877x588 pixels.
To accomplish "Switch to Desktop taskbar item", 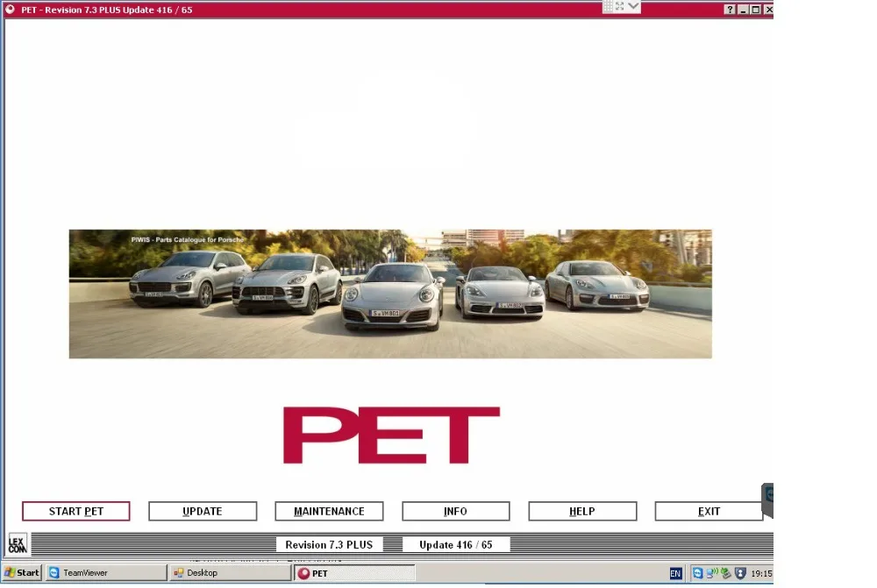I will tap(230, 573).
